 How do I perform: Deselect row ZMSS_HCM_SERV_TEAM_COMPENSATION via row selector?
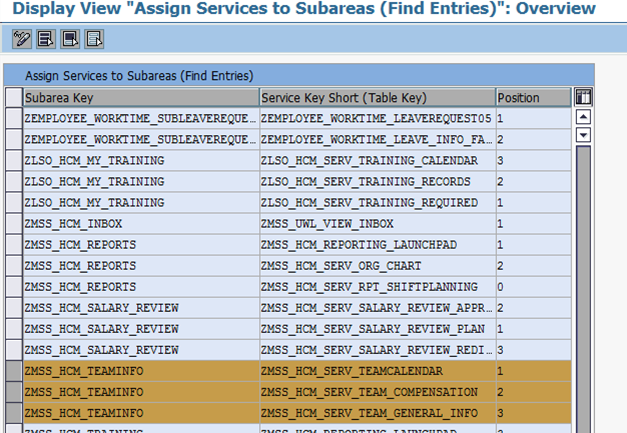14,392
